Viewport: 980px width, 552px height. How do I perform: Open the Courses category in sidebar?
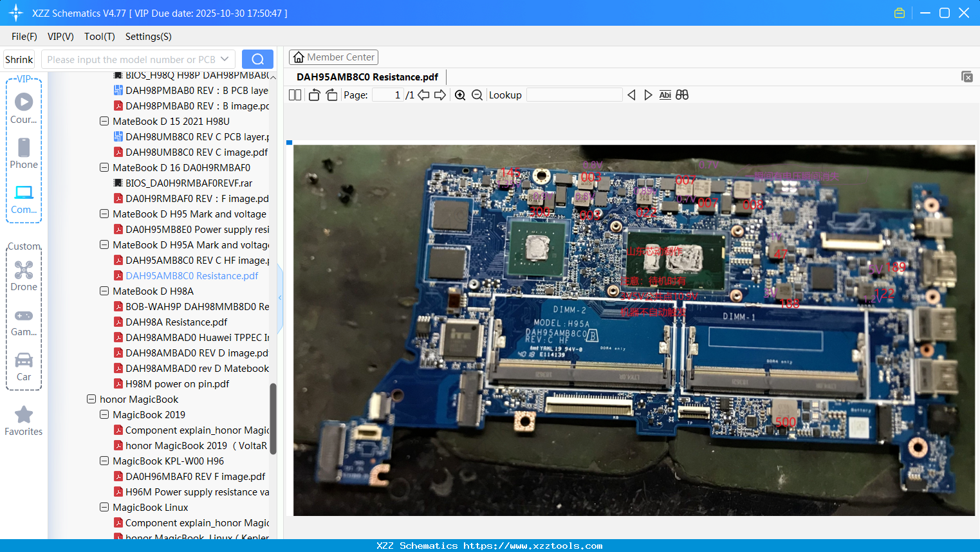click(x=24, y=107)
